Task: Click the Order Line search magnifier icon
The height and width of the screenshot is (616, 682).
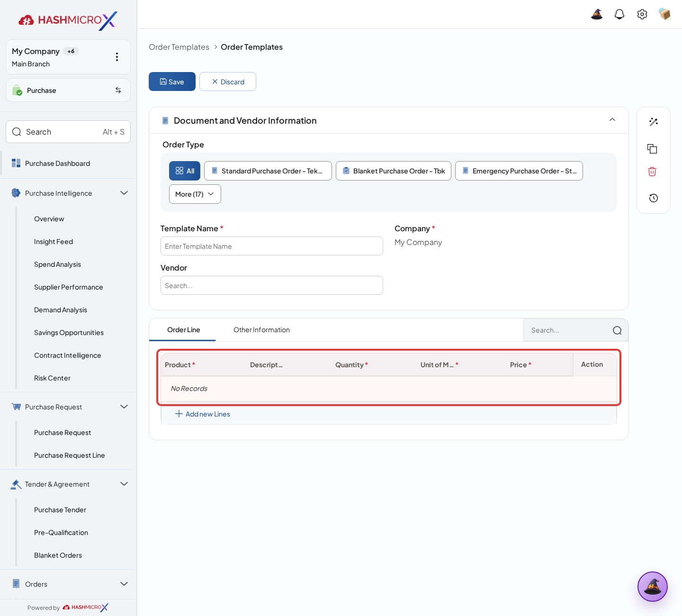Action: point(617,330)
